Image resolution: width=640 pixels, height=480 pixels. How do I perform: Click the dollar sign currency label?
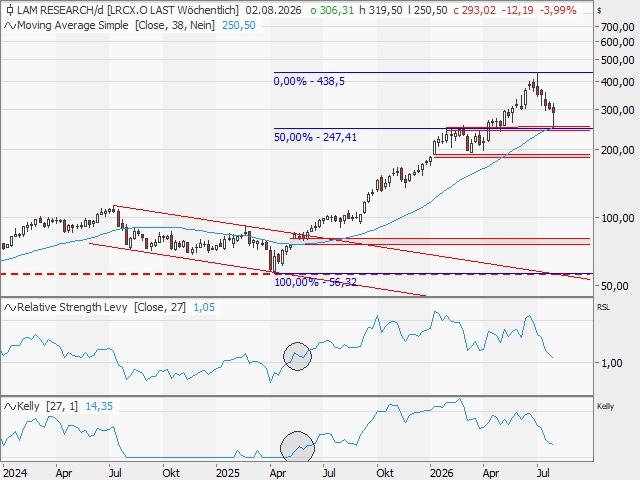(599, 11)
